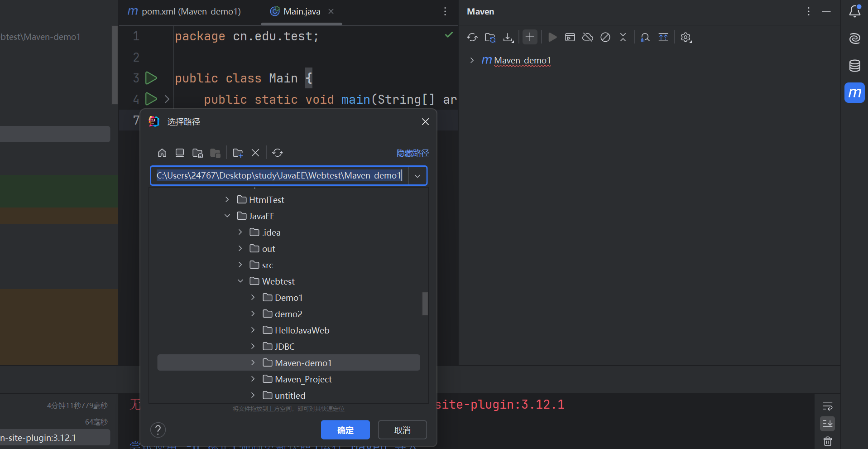Image resolution: width=868 pixels, height=449 pixels.
Task: Toggle soft-wrap in the console sidebar
Action: point(827,406)
